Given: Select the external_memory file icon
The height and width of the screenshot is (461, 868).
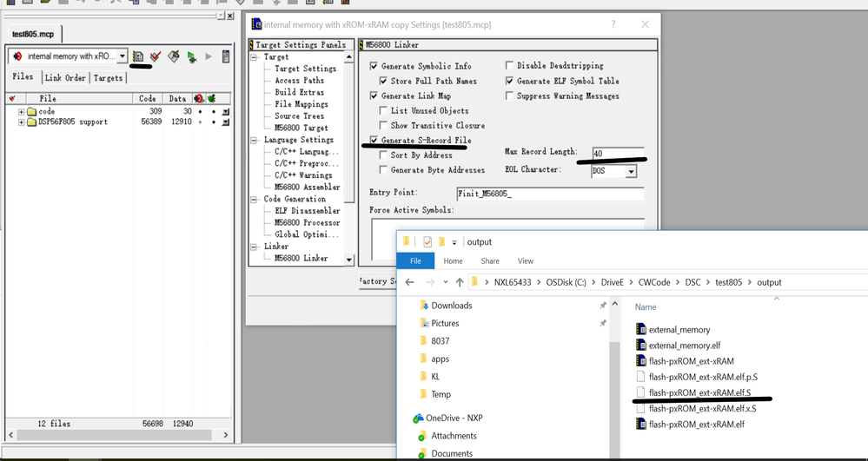Looking at the screenshot, I should [x=641, y=329].
